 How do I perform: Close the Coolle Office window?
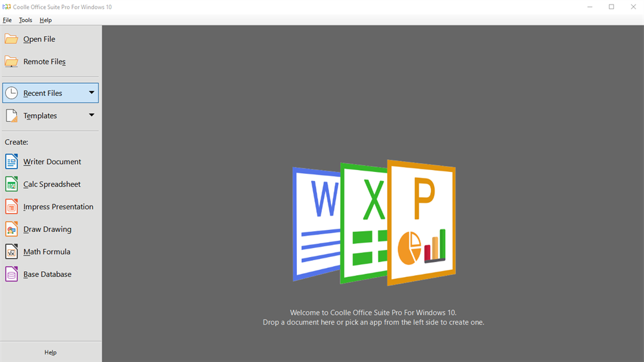point(633,7)
